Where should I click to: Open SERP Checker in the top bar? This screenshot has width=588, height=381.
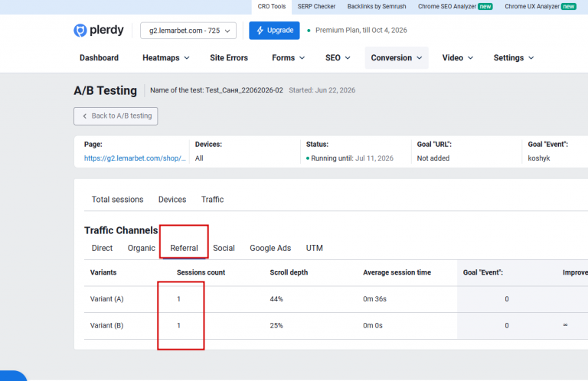coord(316,6)
